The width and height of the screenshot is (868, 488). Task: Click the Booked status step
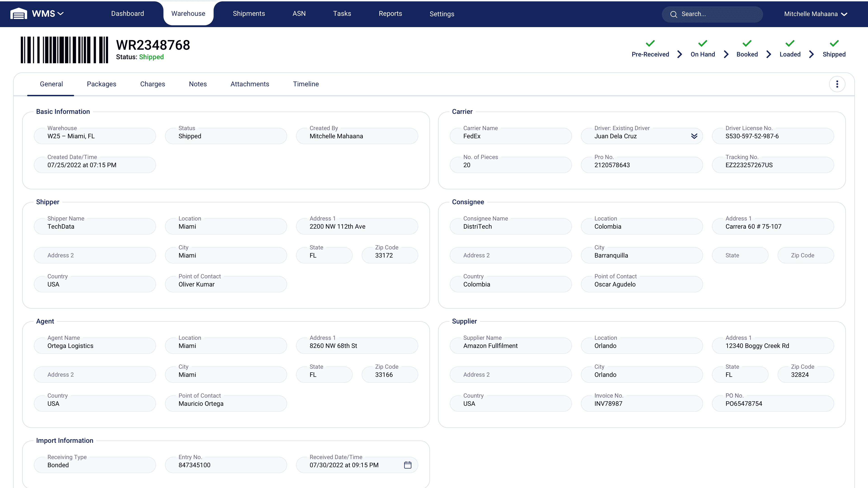747,54
